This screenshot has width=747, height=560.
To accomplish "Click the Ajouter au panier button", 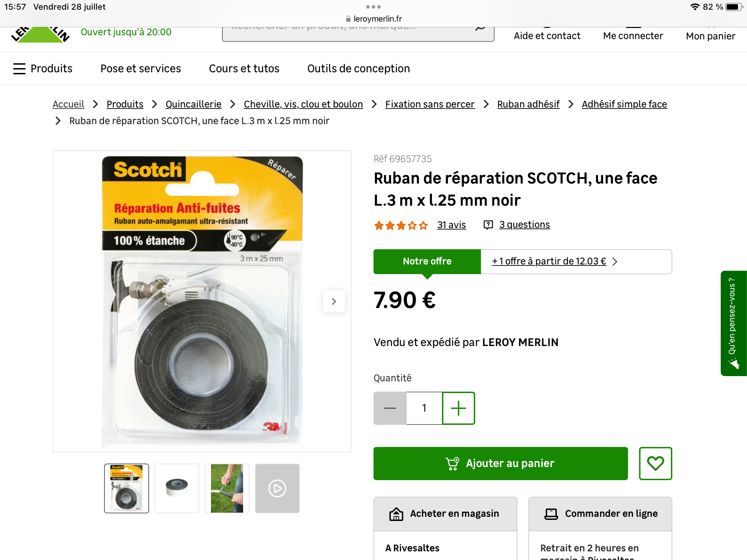I will [x=500, y=463].
